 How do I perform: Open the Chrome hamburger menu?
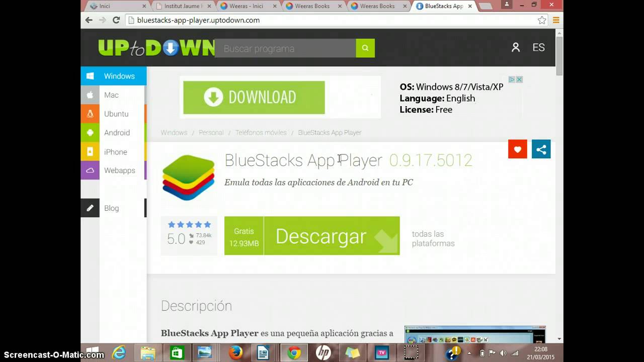(x=556, y=20)
